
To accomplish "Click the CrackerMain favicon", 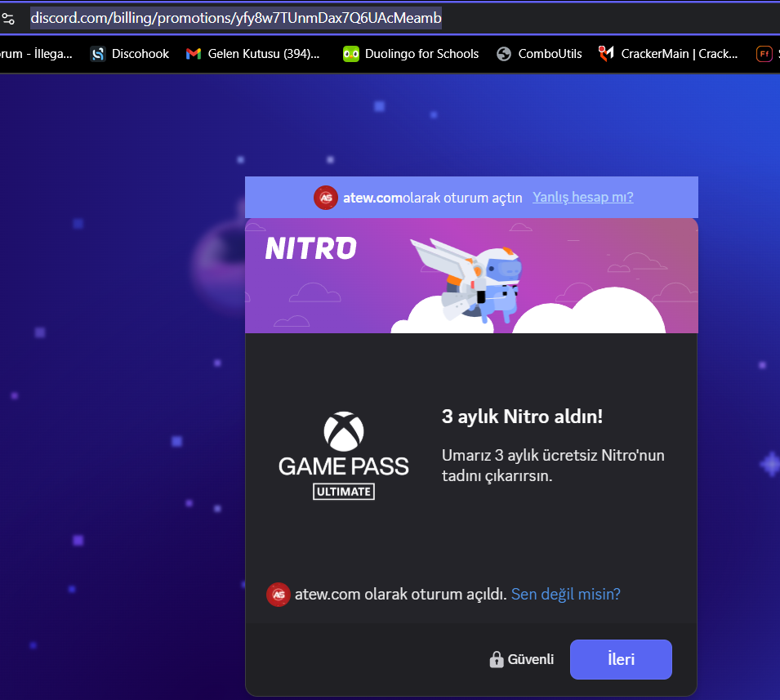I will (x=606, y=54).
